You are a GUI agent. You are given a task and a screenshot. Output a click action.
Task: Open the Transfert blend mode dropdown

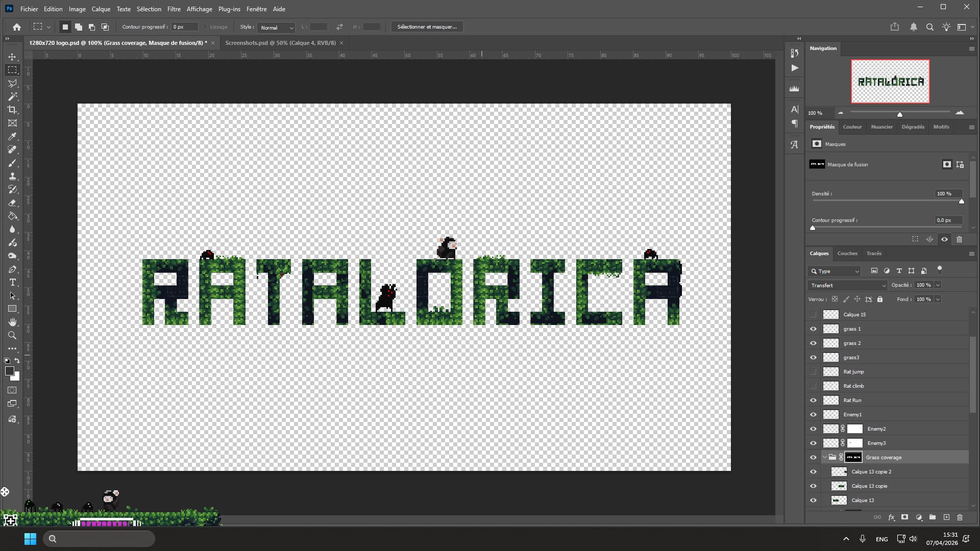[848, 285]
